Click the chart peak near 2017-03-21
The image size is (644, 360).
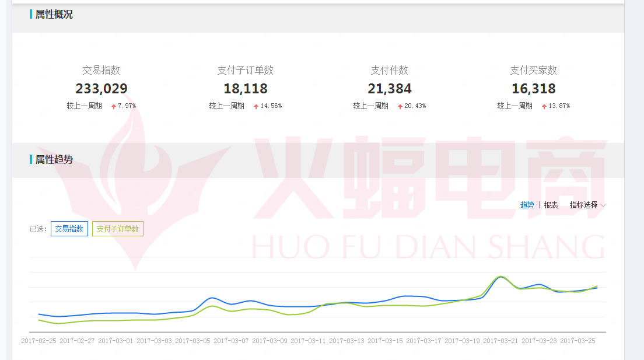point(501,277)
